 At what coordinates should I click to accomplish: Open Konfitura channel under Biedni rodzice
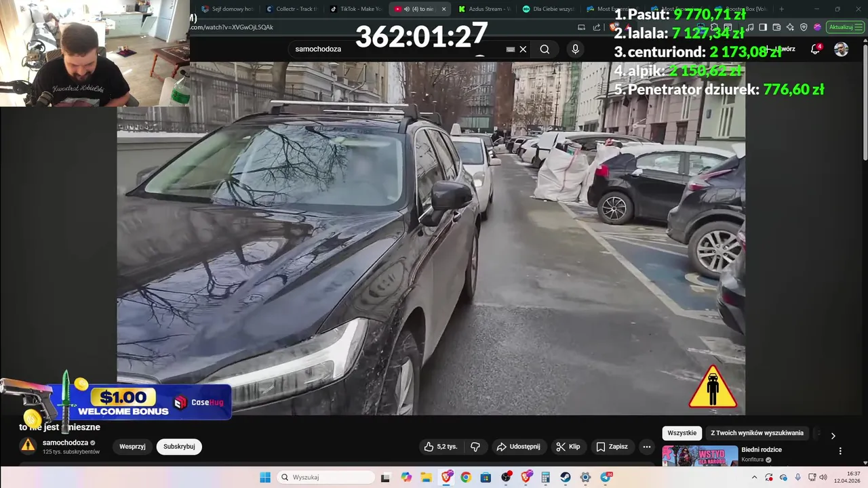click(752, 460)
